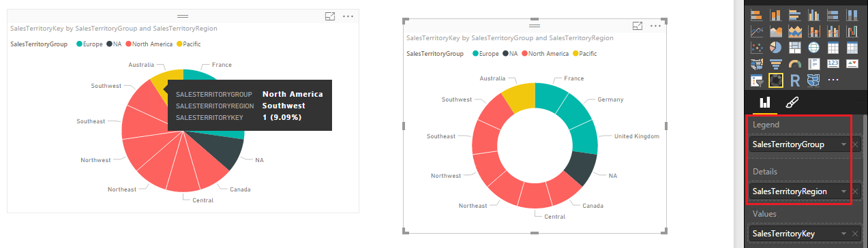Select the table visualization
The width and height of the screenshot is (868, 248).
tap(833, 47)
